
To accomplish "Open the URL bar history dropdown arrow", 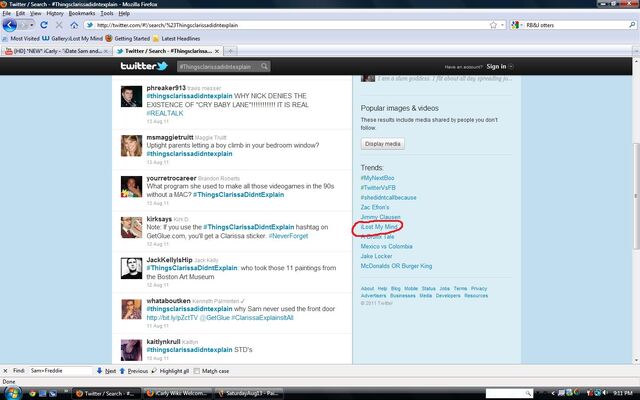I will pos(502,25).
